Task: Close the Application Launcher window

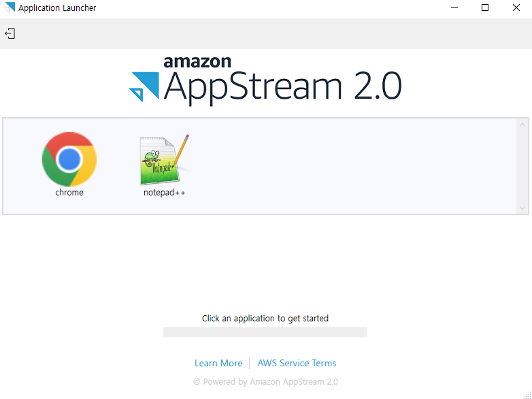Action: coord(516,7)
